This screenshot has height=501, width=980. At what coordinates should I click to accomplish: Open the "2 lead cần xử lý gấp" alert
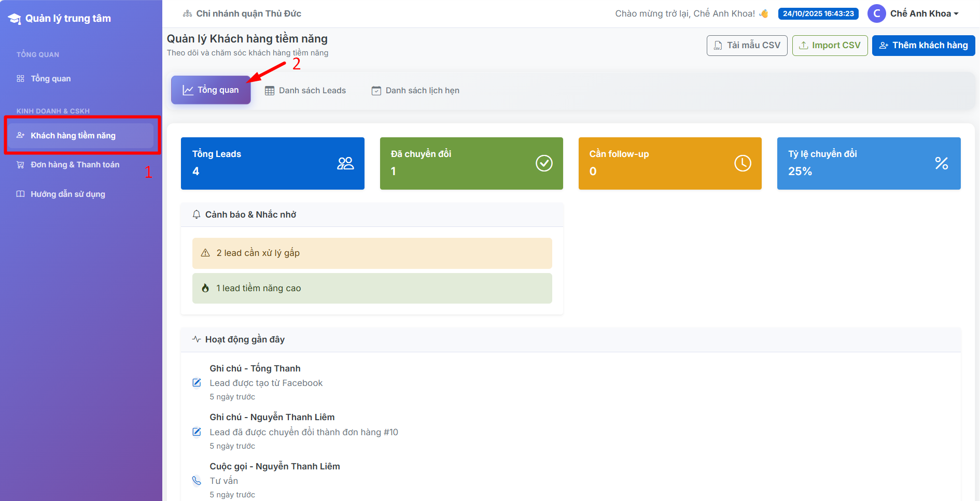pyautogui.click(x=372, y=253)
